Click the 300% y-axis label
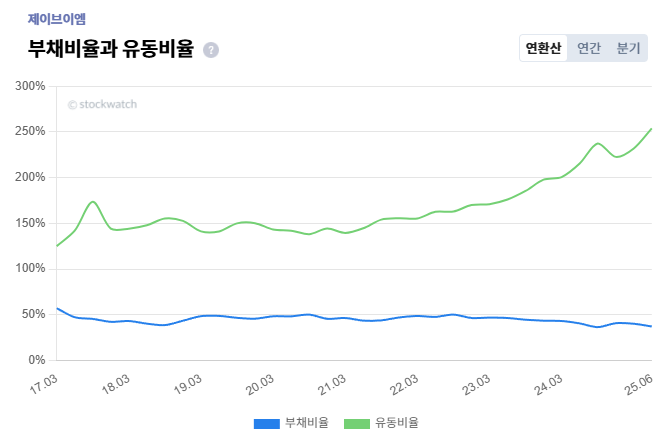 (30, 86)
